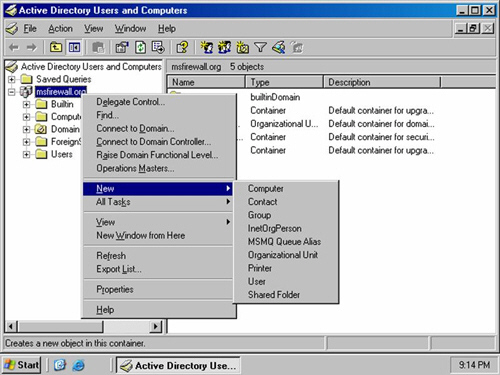This screenshot has height=375, width=500.
Task: Click the Create new user toolbar icon
Action: (x=207, y=47)
